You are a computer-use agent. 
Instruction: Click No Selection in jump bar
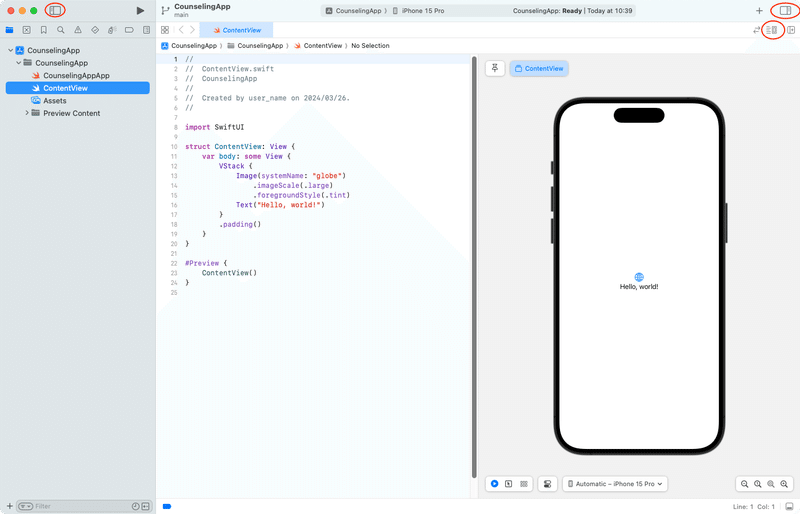(x=370, y=45)
